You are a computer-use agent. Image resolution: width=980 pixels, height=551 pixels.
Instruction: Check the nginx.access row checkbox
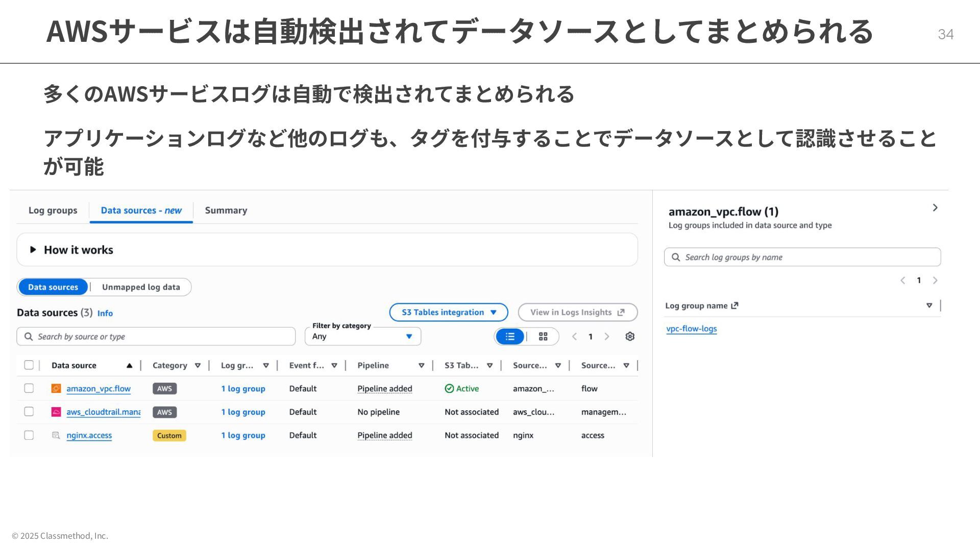pyautogui.click(x=29, y=436)
